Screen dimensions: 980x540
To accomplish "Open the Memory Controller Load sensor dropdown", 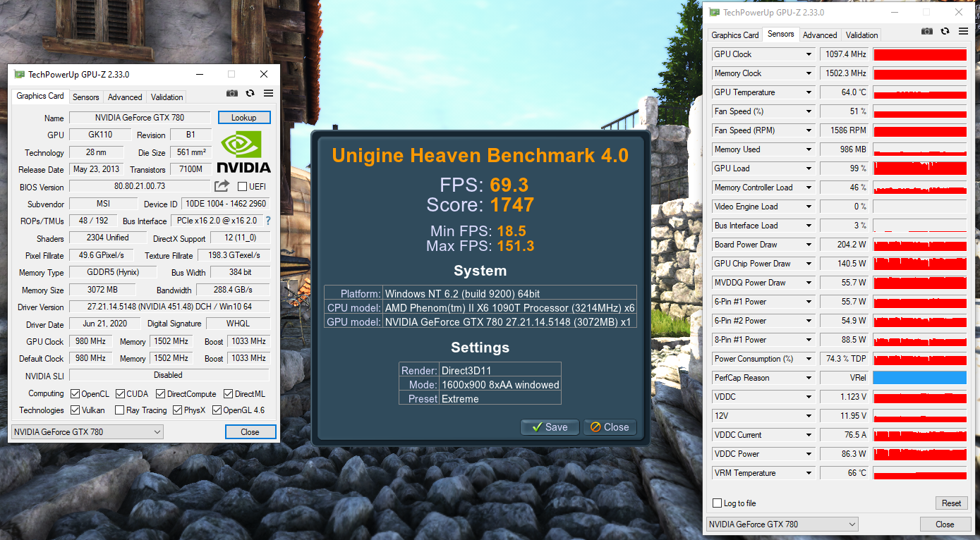I will (809, 188).
